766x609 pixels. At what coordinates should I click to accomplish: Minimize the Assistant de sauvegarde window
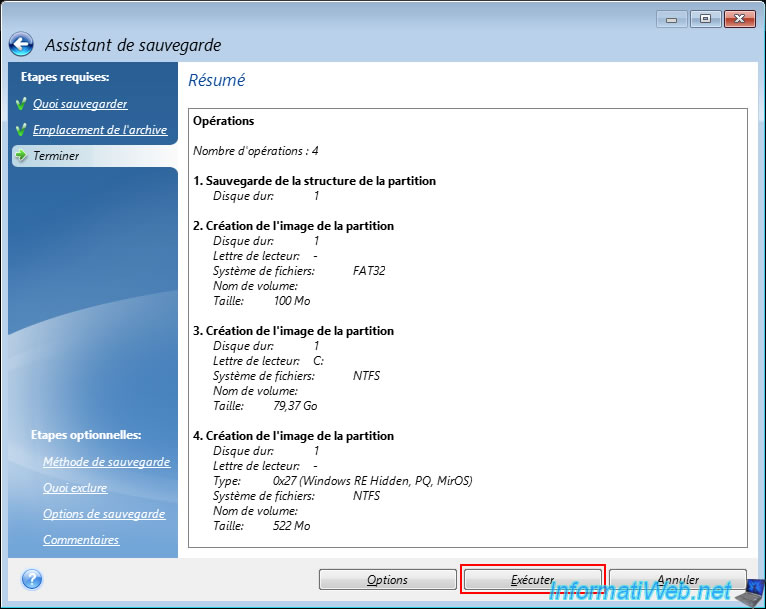pyautogui.click(x=673, y=19)
